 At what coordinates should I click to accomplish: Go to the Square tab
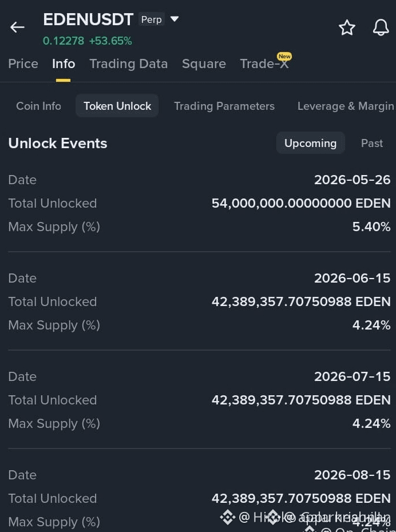coord(204,64)
